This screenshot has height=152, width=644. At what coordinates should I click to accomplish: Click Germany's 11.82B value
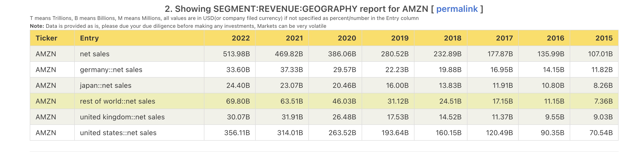[602, 69]
